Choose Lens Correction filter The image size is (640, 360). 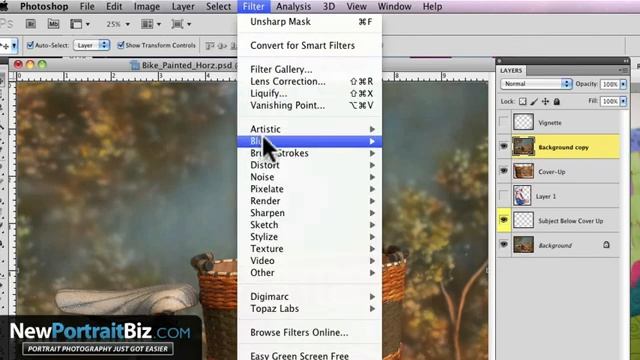309,81
